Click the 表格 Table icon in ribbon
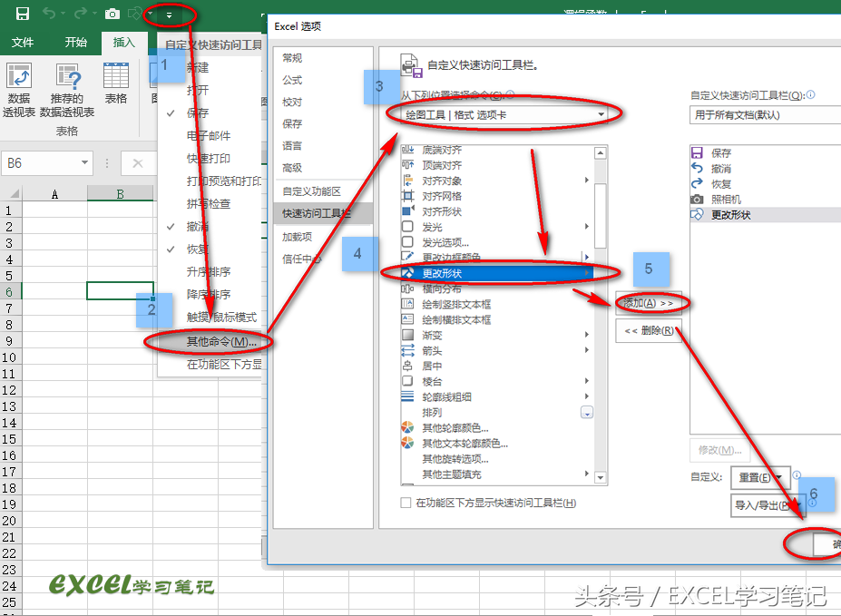Viewport: 841px width, 616px height. pos(116,76)
